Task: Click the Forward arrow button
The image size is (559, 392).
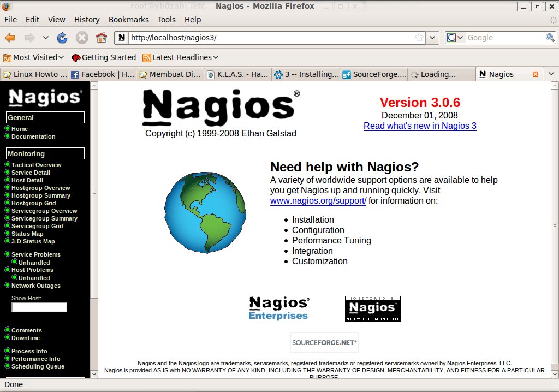Action: click(29, 38)
